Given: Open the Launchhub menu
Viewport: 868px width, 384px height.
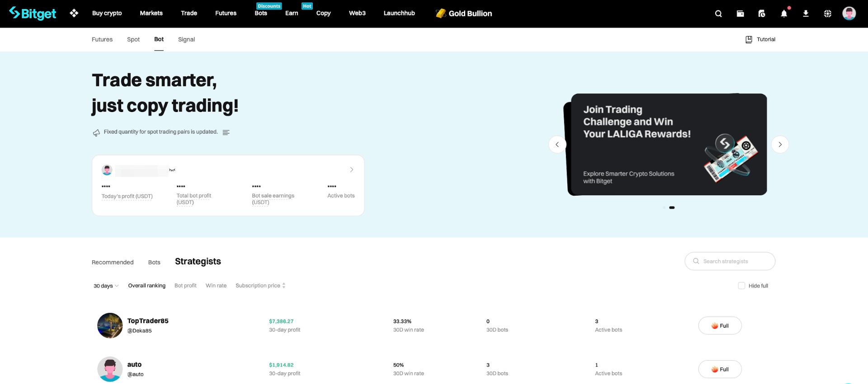Looking at the screenshot, I should coord(399,13).
